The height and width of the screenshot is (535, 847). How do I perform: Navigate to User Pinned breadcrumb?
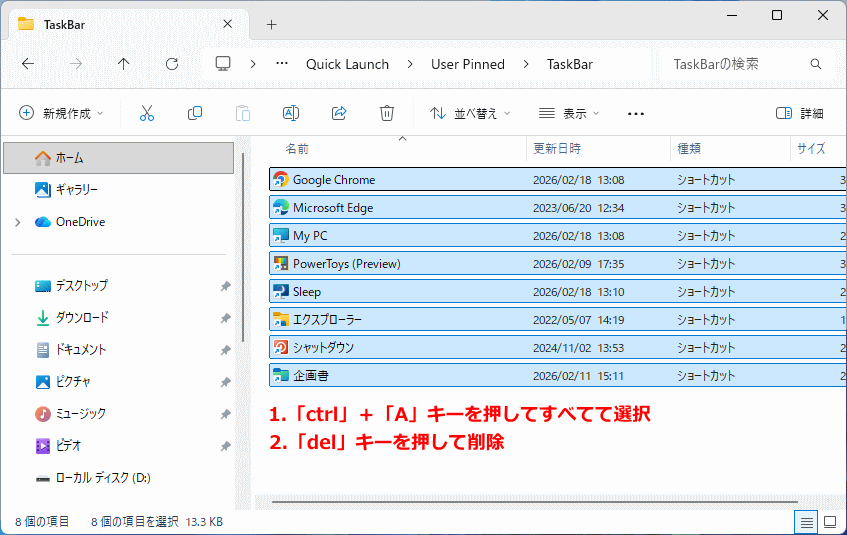coord(468,64)
